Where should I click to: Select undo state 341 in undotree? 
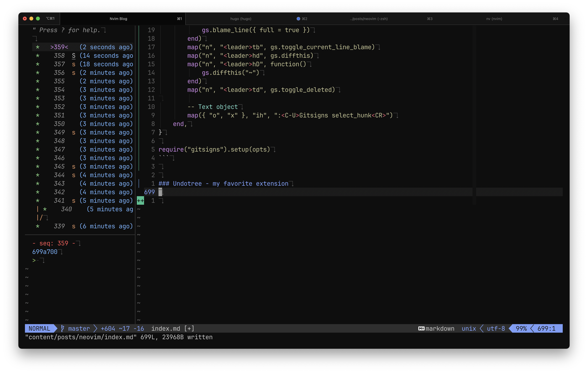83,201
